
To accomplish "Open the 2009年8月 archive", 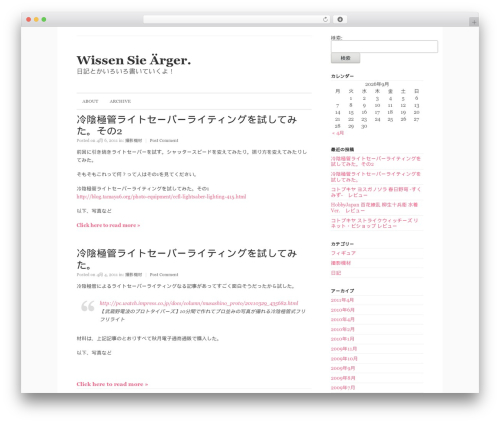I will click(x=343, y=378).
